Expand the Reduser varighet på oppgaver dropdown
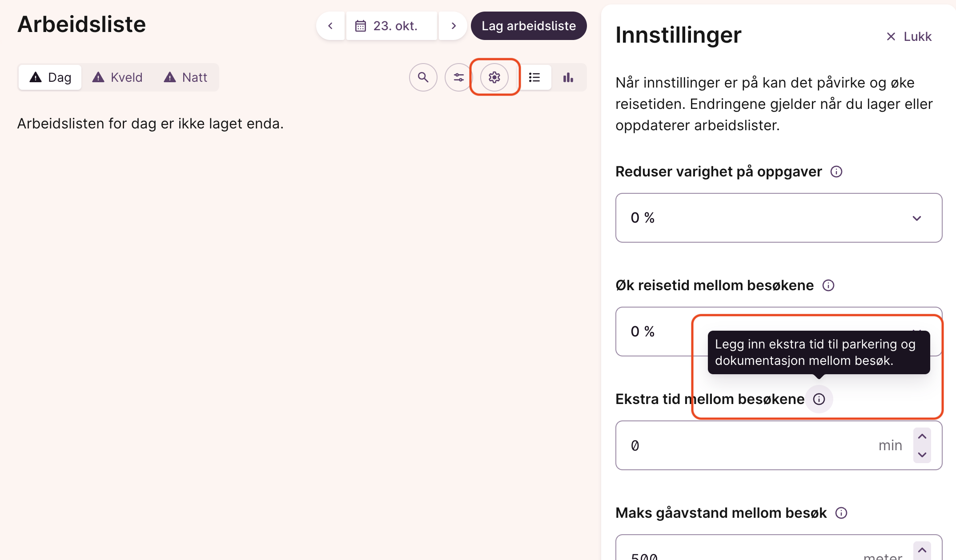 tap(779, 218)
